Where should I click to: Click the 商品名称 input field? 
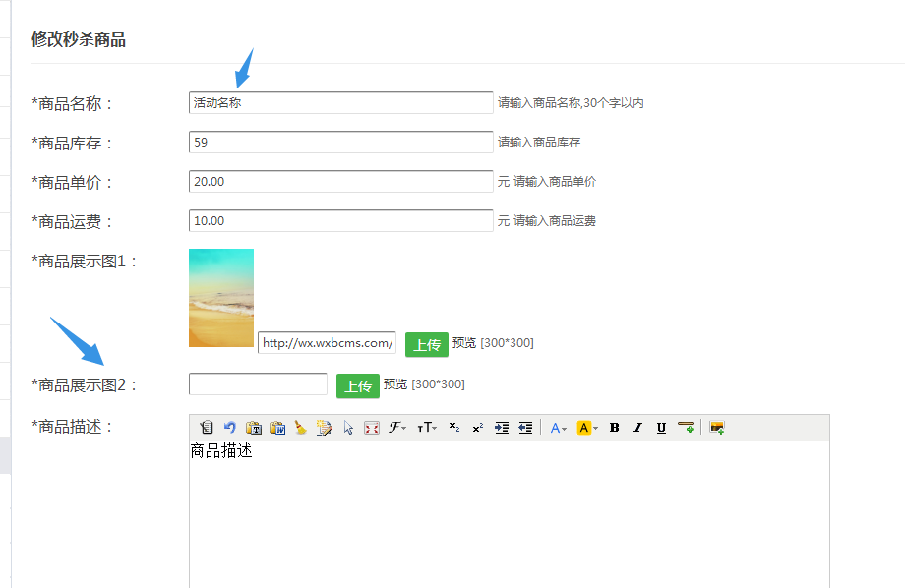pos(340,102)
